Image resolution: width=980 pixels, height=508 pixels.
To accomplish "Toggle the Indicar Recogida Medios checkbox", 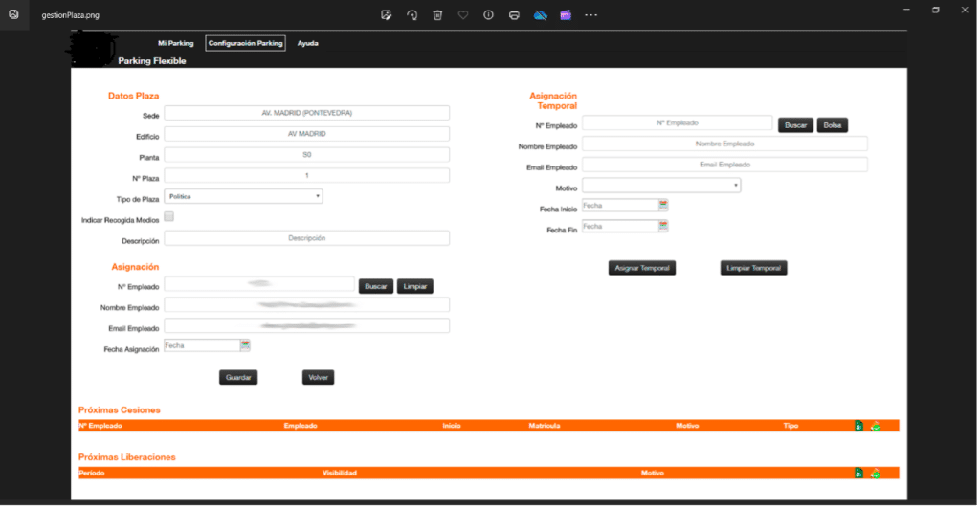I will coord(169,217).
